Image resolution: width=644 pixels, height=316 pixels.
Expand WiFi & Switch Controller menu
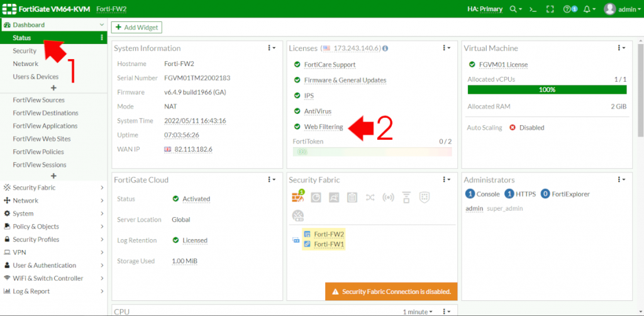[53, 278]
